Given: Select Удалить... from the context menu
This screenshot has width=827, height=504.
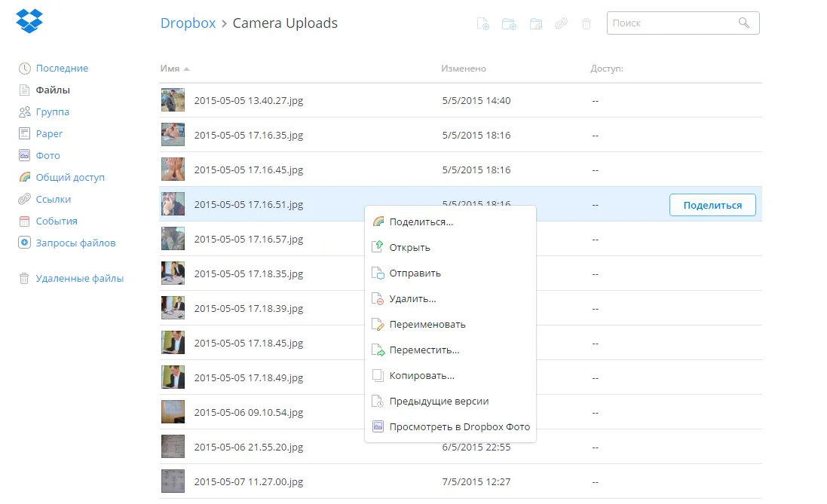Looking at the screenshot, I should pyautogui.click(x=412, y=299).
